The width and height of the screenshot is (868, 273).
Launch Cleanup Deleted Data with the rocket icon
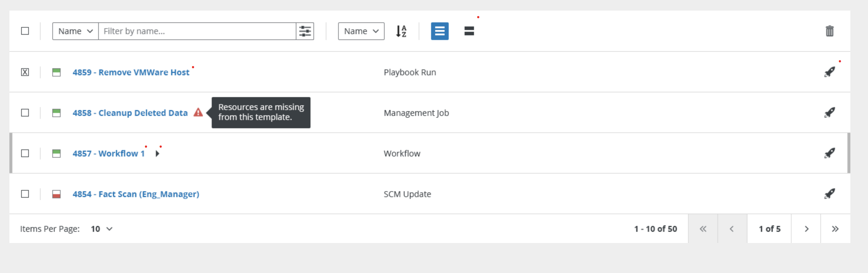(x=829, y=112)
